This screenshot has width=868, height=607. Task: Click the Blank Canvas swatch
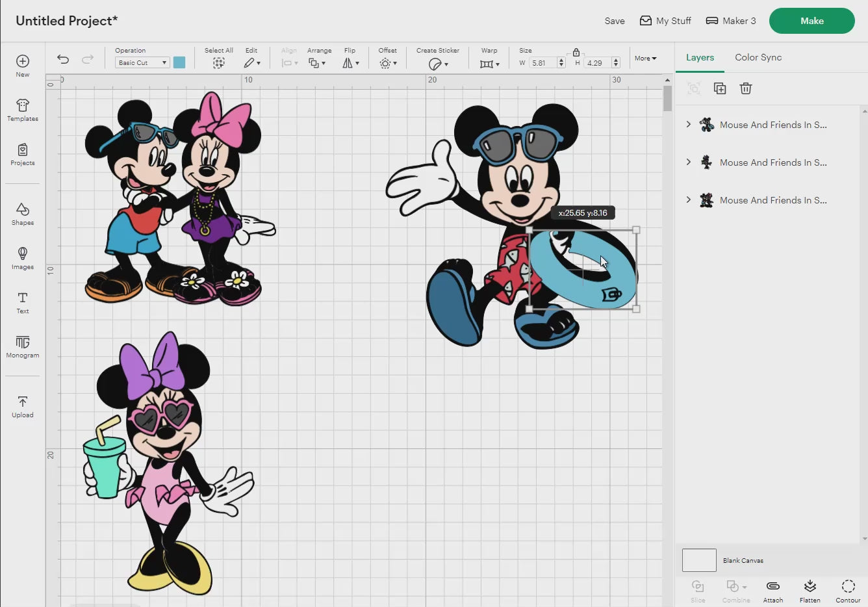699,560
